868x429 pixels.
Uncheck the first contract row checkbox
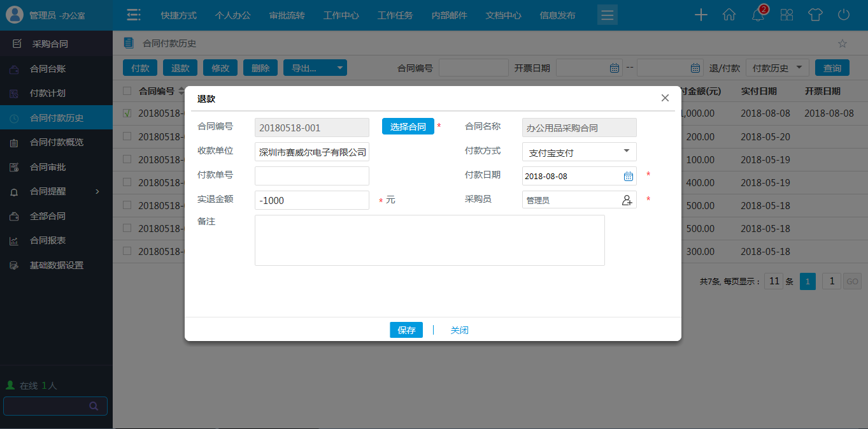[127, 113]
